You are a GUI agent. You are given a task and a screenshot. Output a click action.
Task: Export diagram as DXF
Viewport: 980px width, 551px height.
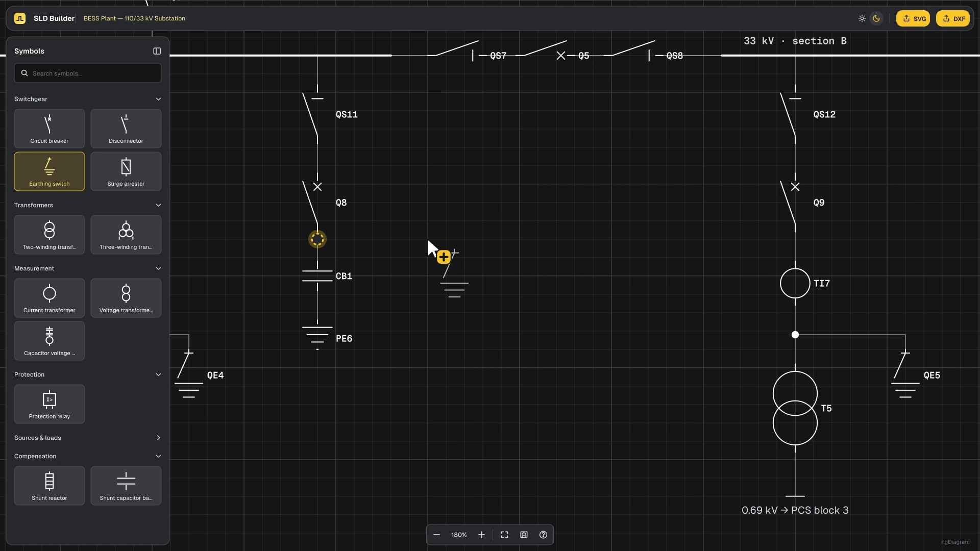[x=953, y=18]
